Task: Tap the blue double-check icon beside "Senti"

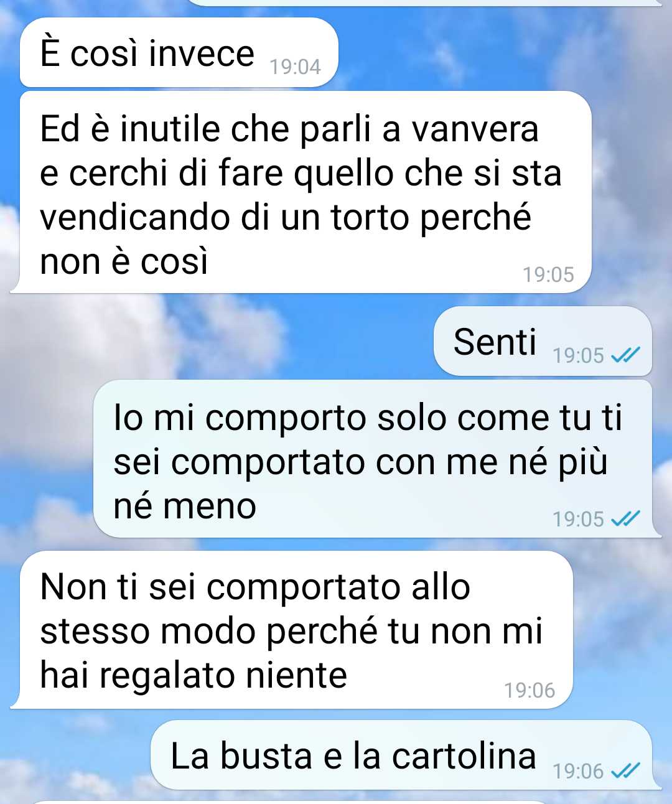Action: (x=625, y=355)
